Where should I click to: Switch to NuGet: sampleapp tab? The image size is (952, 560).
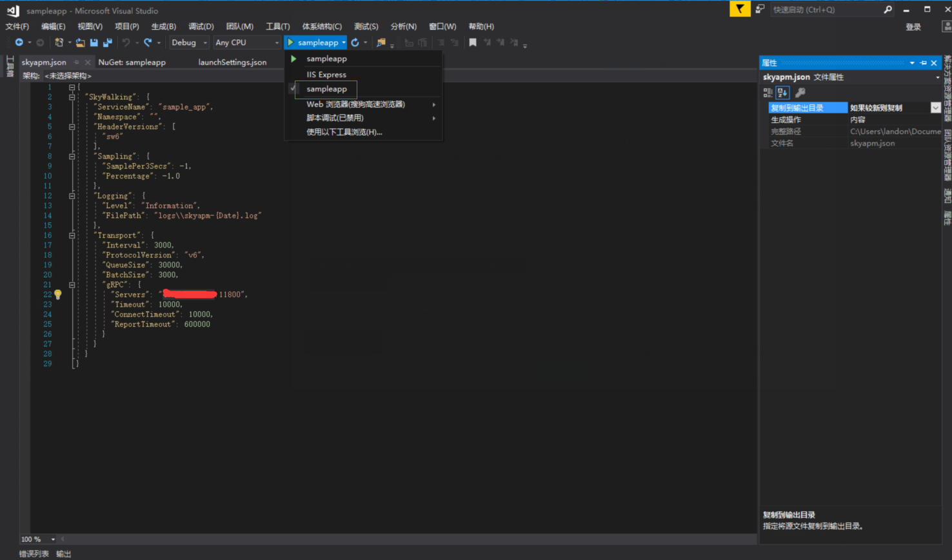(x=132, y=63)
